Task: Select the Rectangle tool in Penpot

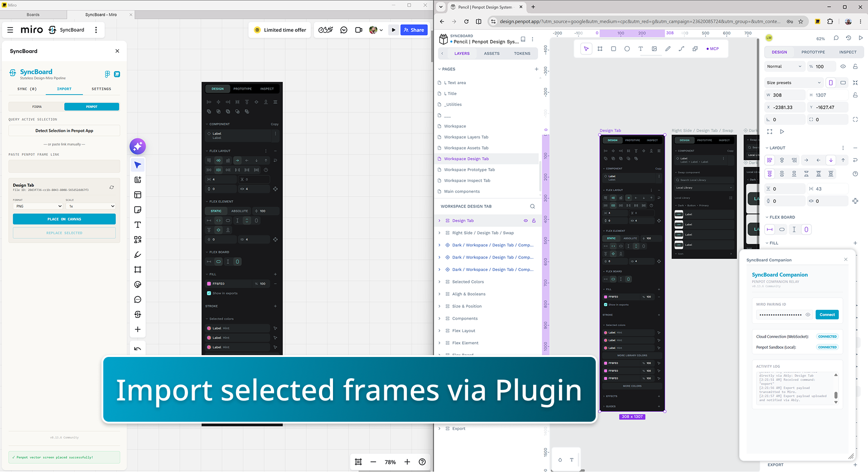Action: pos(613,49)
